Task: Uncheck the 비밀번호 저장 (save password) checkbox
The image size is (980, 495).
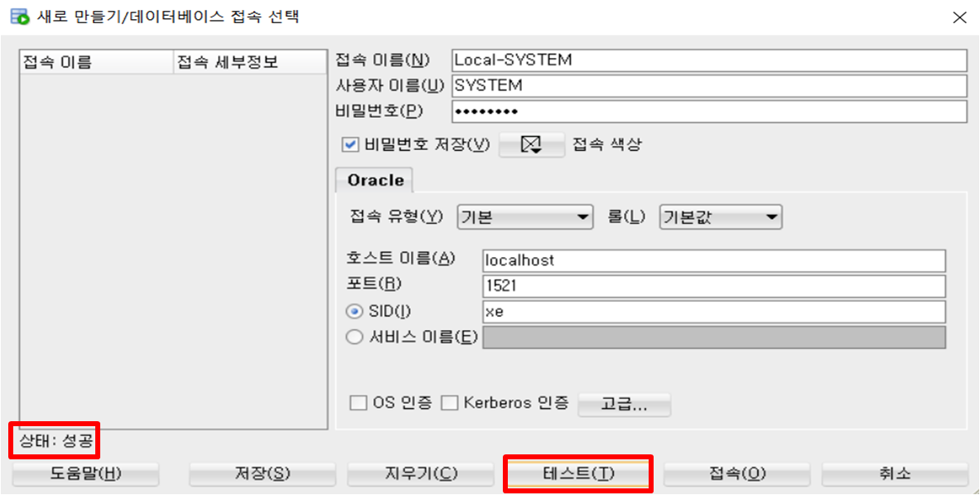Action: 349,143
